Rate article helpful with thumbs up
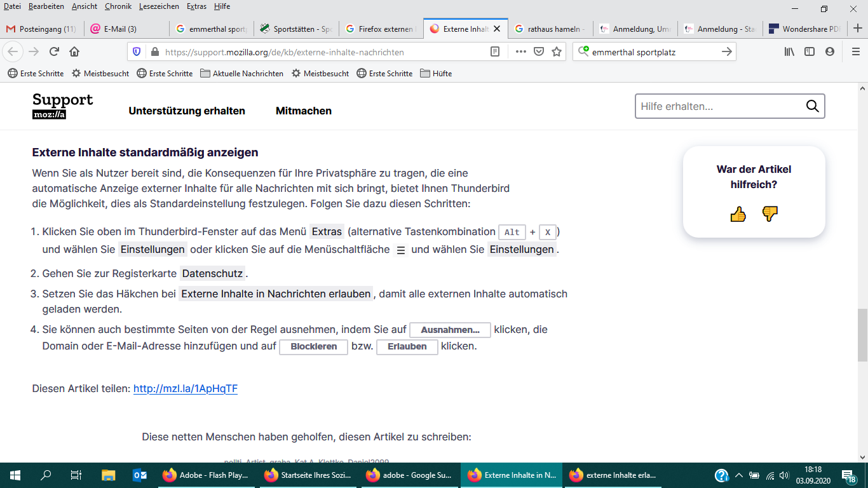Viewport: 868px width, 488px height. [738, 214]
